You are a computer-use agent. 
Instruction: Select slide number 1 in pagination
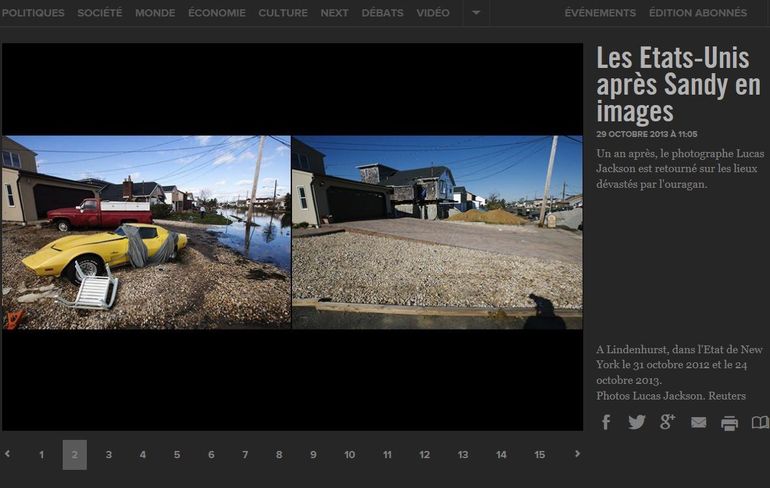point(41,455)
